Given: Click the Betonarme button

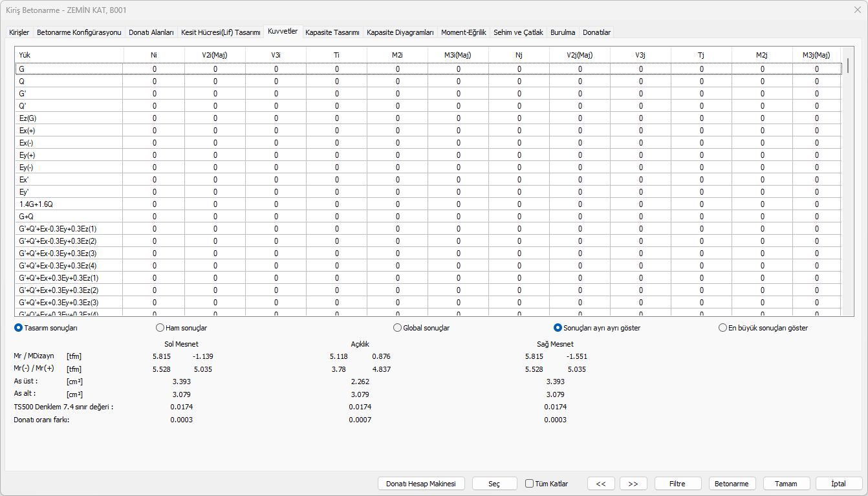Looking at the screenshot, I should click(733, 484).
